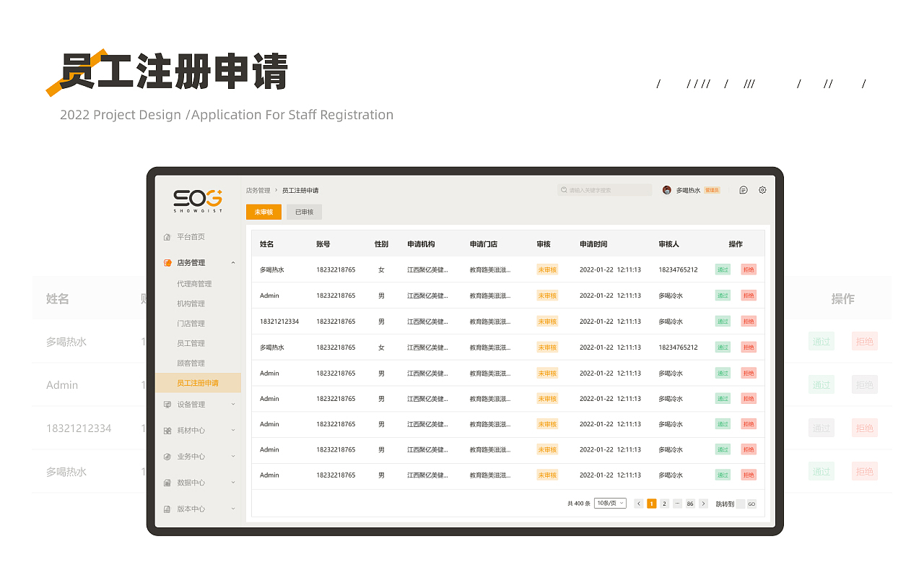This screenshot has height=578, width=924.
Task: Click the home icon beside 平台首页
Action: pyautogui.click(x=167, y=237)
